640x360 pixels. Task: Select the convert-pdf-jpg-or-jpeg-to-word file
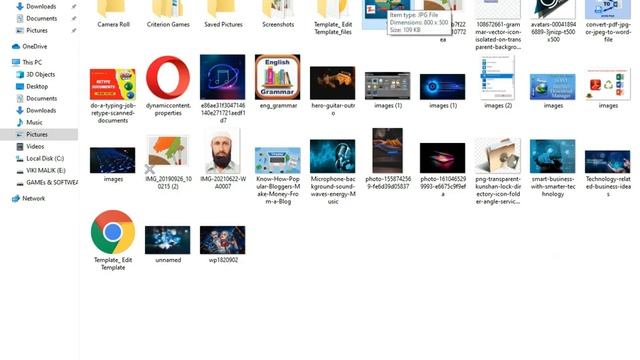608,21
